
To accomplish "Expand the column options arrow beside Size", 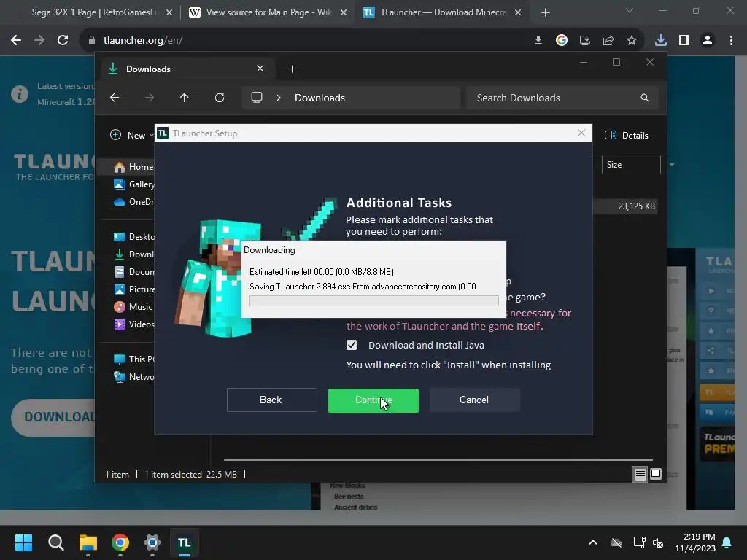I will (x=672, y=165).
